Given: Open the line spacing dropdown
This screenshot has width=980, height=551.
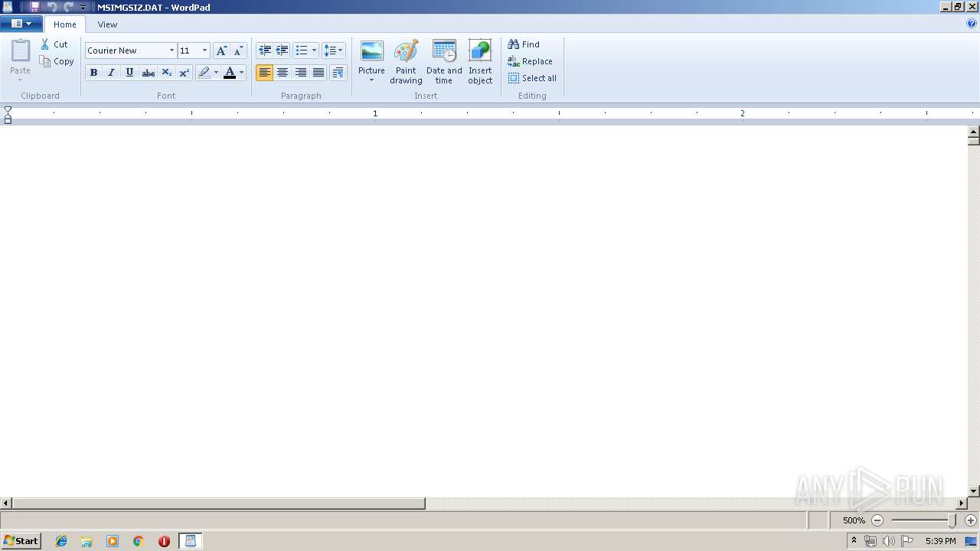Looking at the screenshot, I should [x=334, y=51].
